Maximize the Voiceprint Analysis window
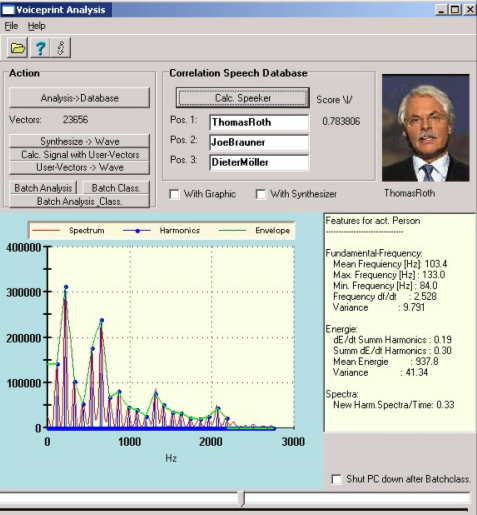 coord(455,10)
